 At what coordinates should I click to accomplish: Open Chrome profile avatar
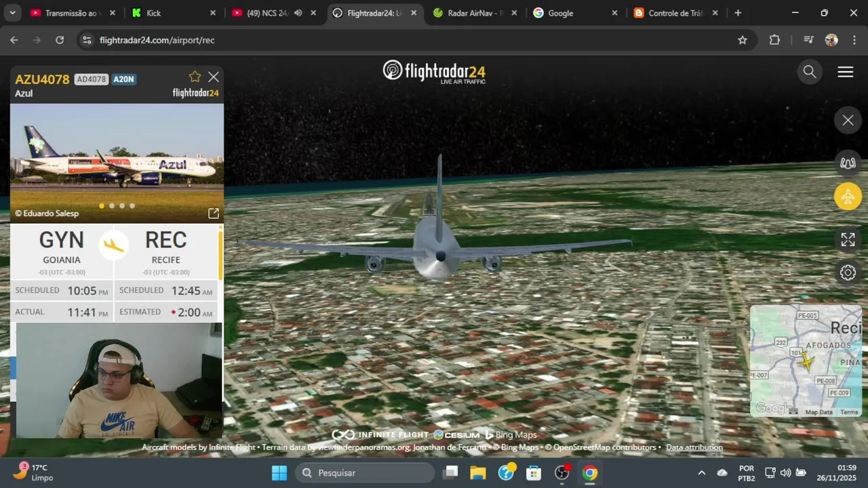click(x=831, y=40)
